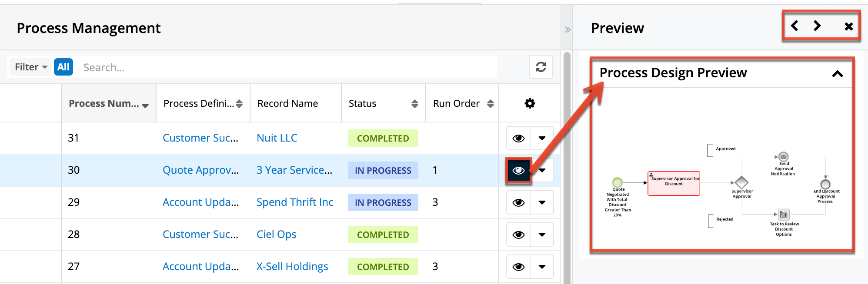
Task: Open actions dropdown for process 31
Action: point(542,138)
